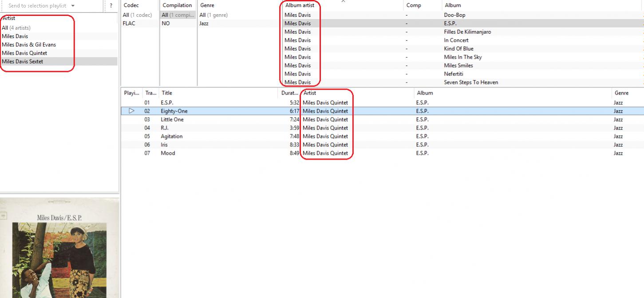Viewport: 644px width, 298px height.
Task: Select 'Miles Davis & Gil Evans' artist
Action: (29, 45)
